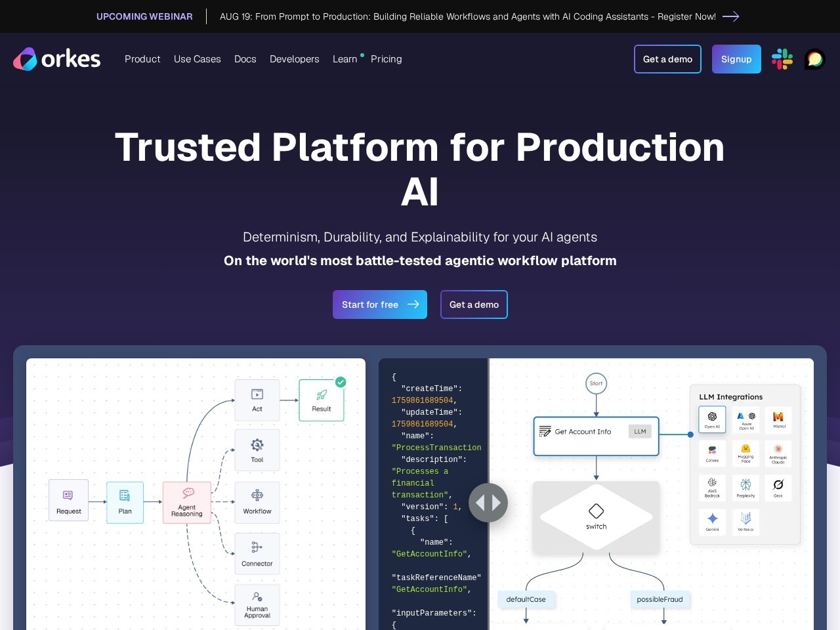Select the Act node

click(257, 400)
